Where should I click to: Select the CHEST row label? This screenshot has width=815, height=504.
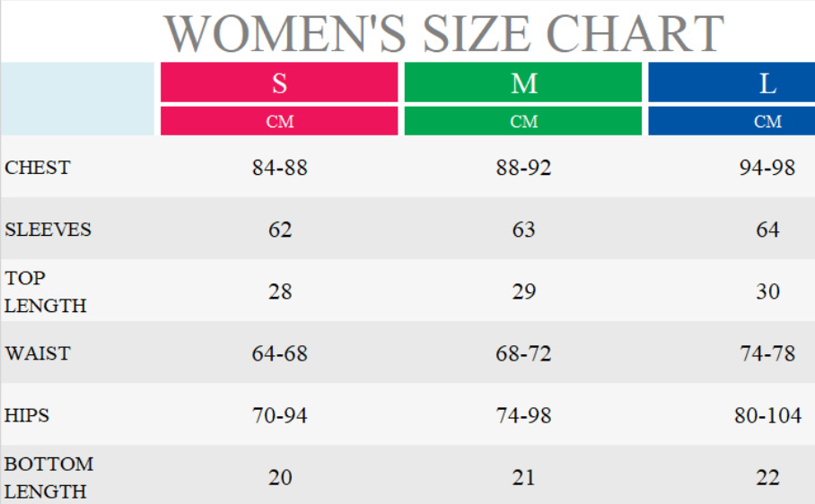coord(38,168)
